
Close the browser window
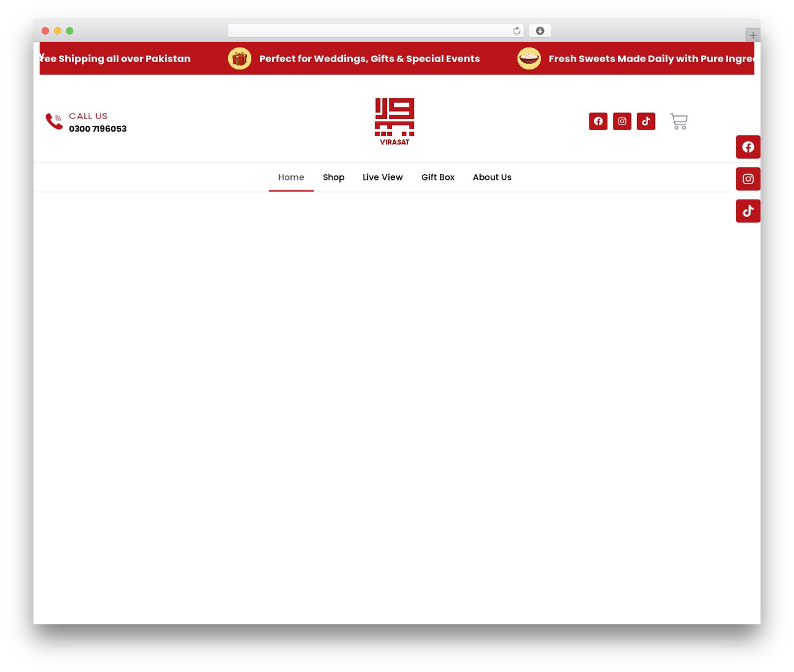(45, 31)
